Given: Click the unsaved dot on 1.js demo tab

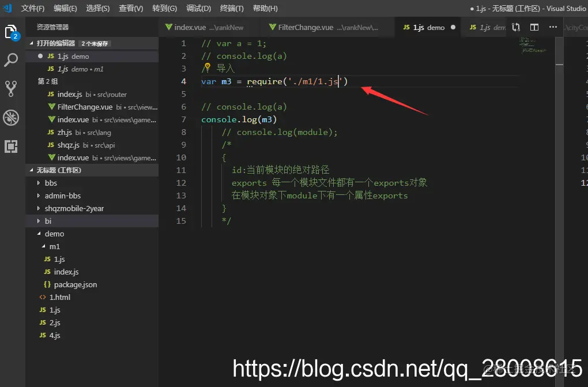Looking at the screenshot, I should pyautogui.click(x=453, y=27).
